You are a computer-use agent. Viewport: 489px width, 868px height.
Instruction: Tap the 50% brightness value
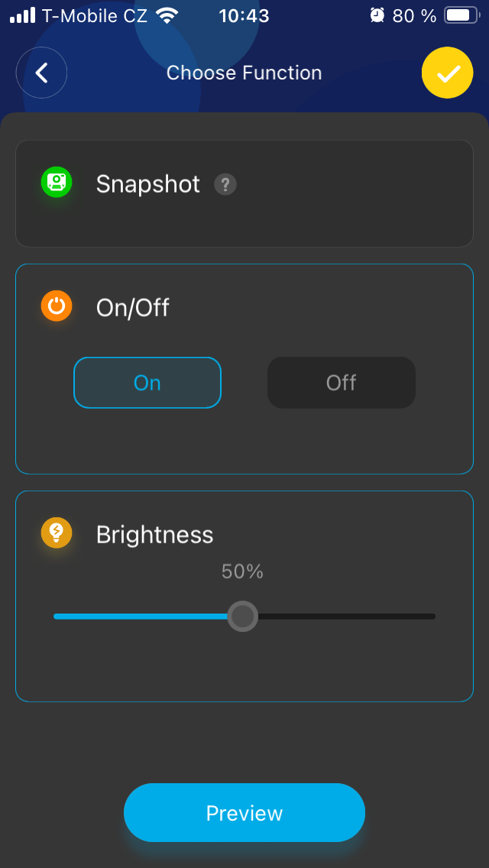click(x=242, y=572)
